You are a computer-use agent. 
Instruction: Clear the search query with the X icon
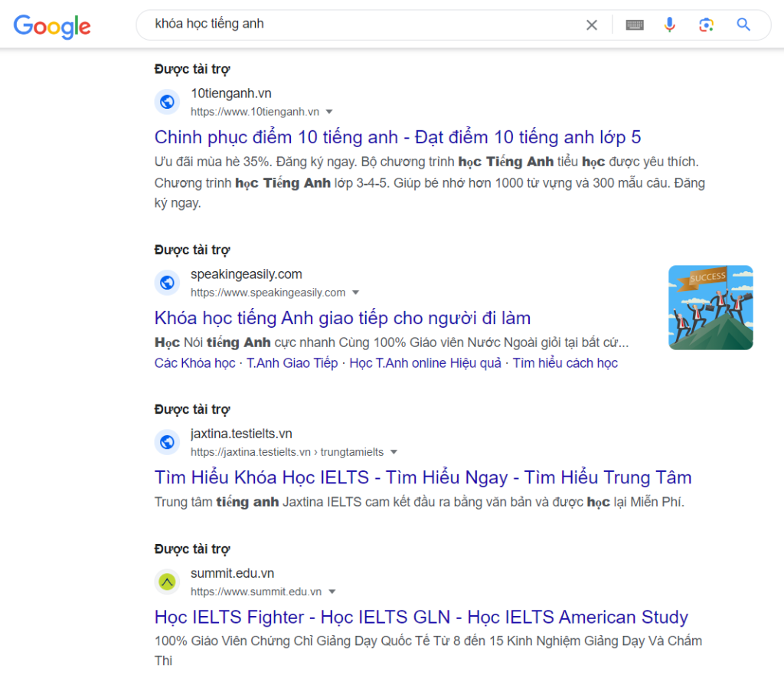592,25
